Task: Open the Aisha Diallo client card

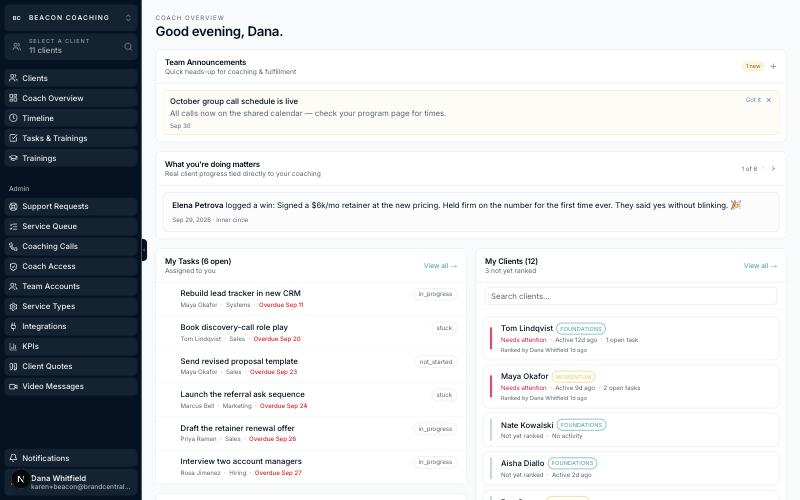Action: click(631, 468)
